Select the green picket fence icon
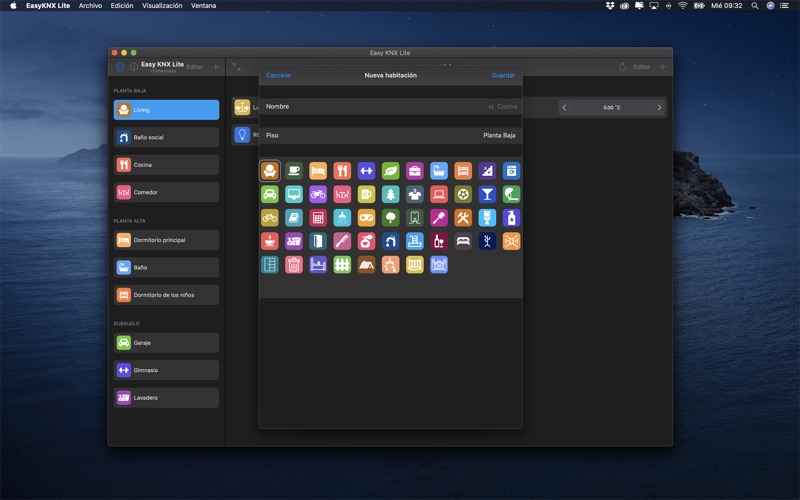This screenshot has height=500, width=800. (x=342, y=265)
